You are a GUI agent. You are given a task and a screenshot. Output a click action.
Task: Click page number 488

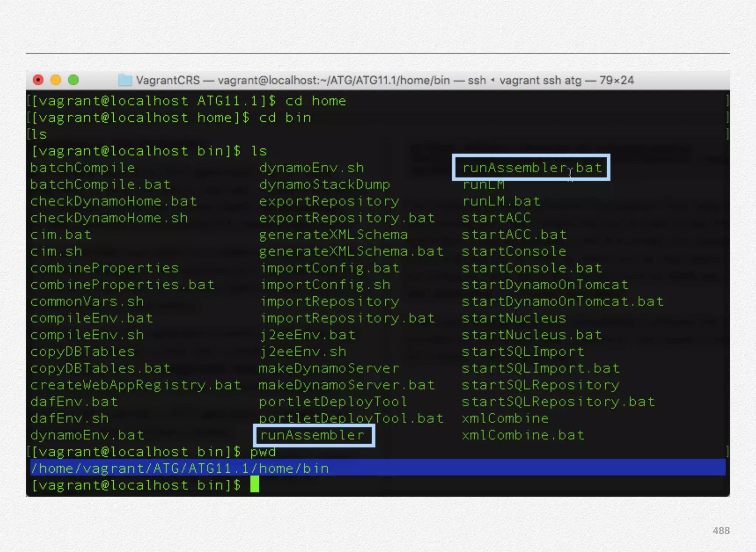[x=721, y=531]
